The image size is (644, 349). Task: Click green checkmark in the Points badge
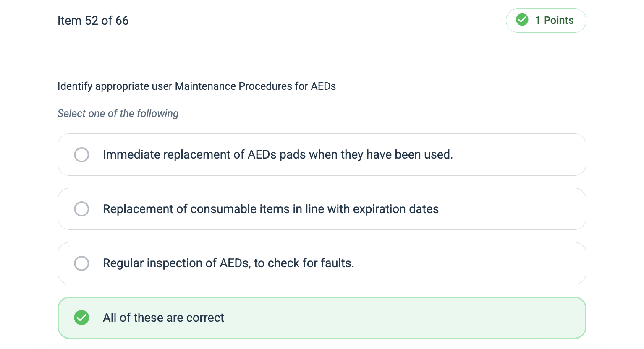tap(522, 20)
